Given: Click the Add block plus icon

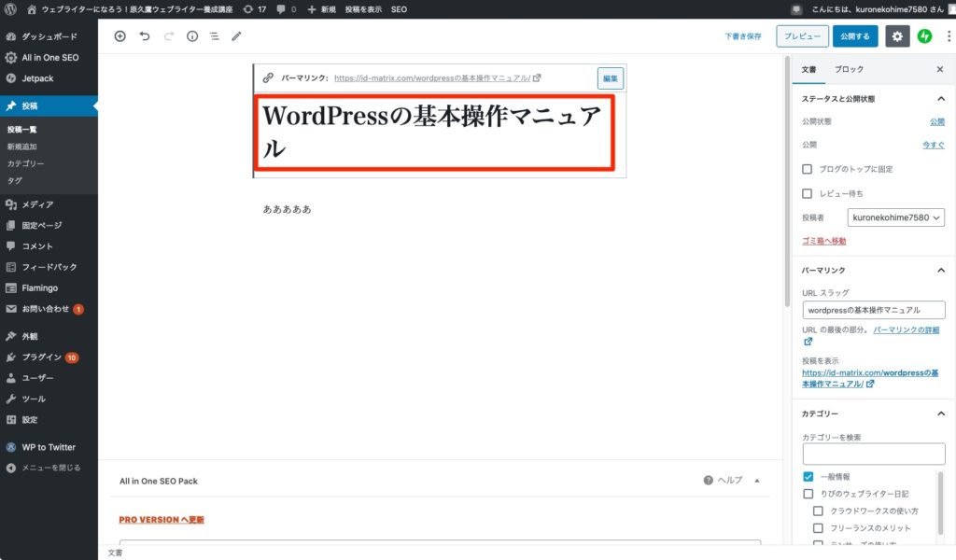Looking at the screenshot, I should [120, 36].
